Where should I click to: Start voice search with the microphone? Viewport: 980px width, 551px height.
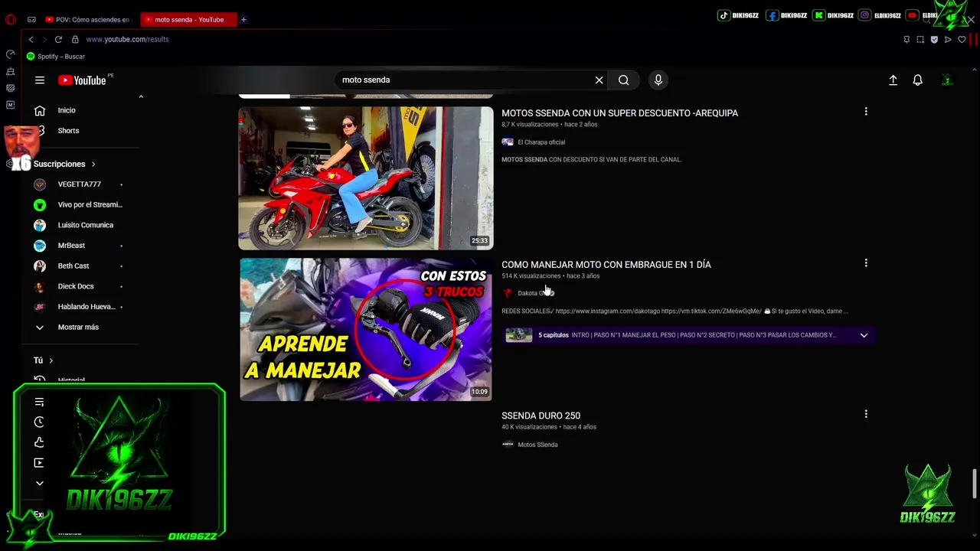(x=658, y=80)
